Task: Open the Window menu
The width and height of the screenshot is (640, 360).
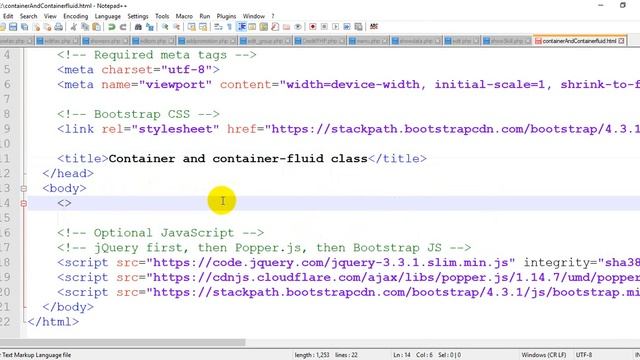Action: 254,16
